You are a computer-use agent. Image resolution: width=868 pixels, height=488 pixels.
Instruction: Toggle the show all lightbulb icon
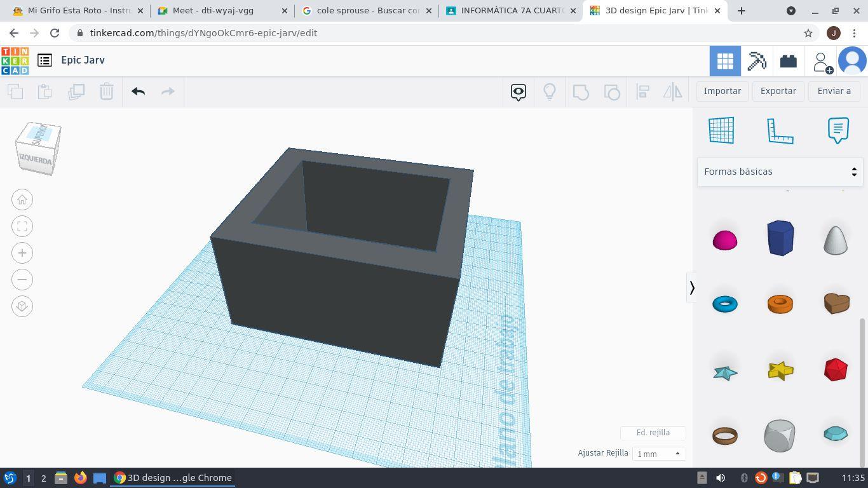pyautogui.click(x=550, y=91)
